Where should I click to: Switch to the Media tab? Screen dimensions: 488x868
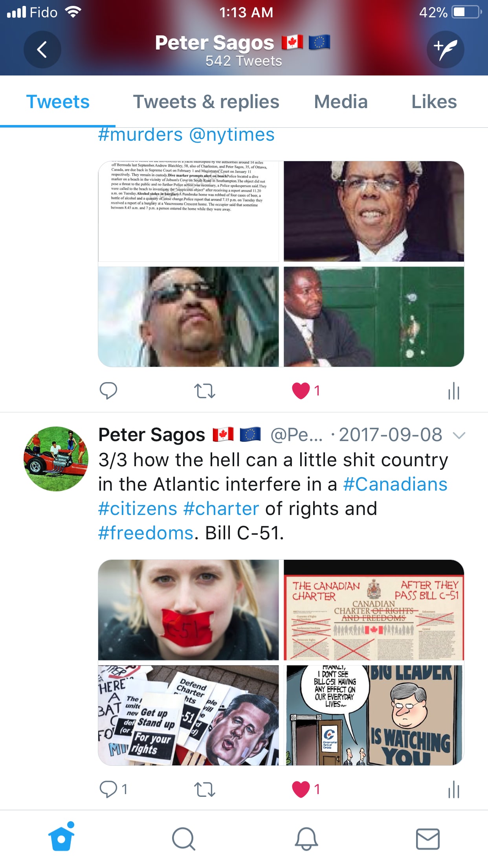[341, 102]
